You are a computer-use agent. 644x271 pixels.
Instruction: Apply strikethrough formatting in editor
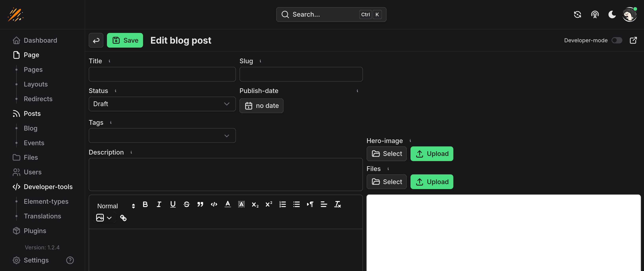(x=186, y=204)
